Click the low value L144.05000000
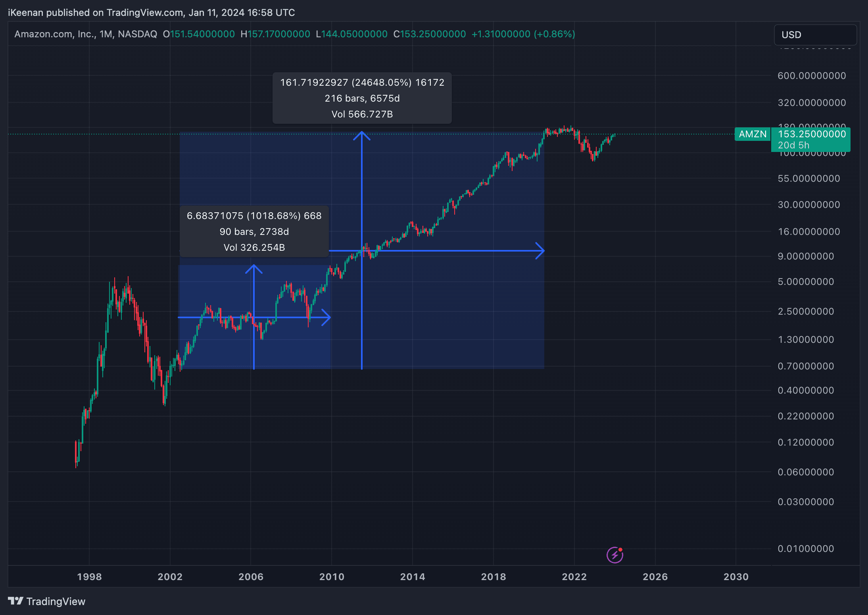Image resolution: width=868 pixels, height=615 pixels. [351, 34]
